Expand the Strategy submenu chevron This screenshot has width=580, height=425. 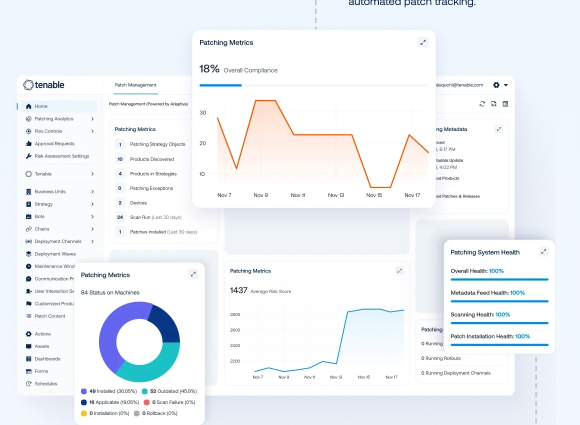tap(92, 204)
